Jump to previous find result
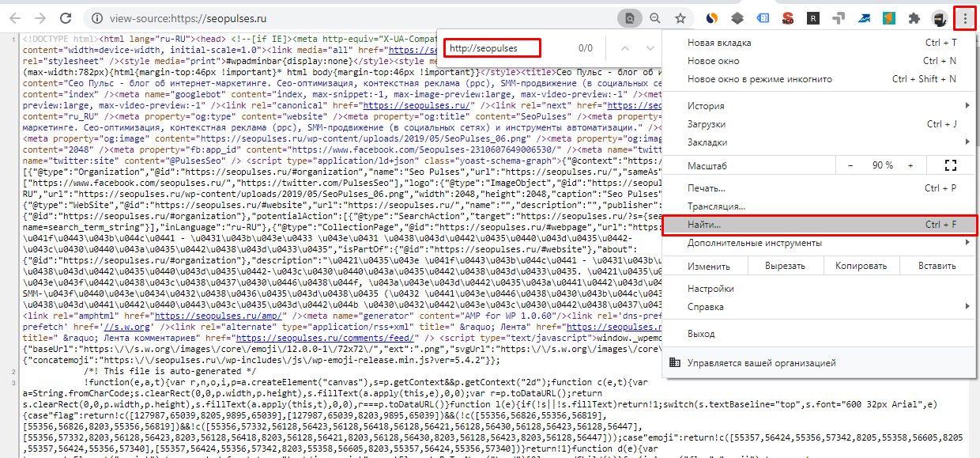This screenshot has width=980, height=458. (x=624, y=48)
